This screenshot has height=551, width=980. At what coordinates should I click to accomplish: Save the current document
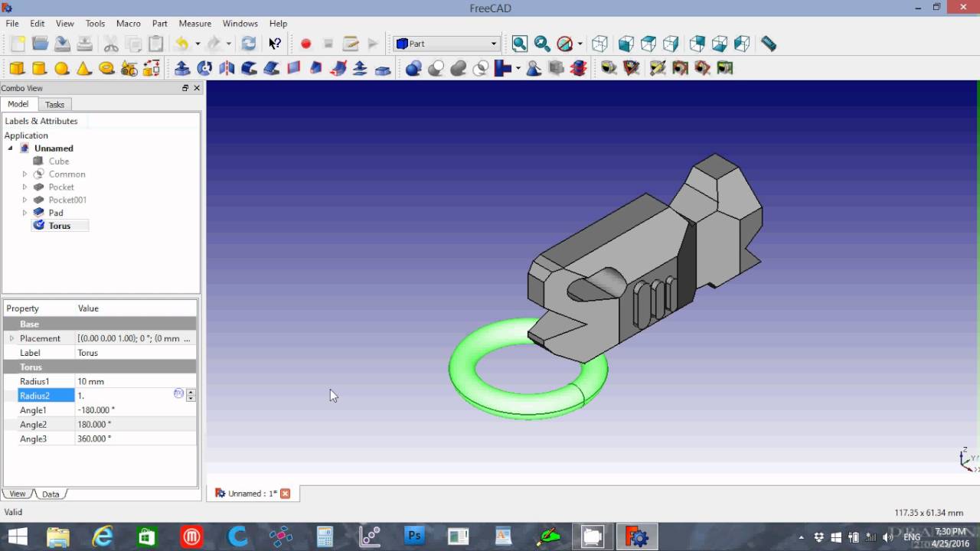point(62,44)
